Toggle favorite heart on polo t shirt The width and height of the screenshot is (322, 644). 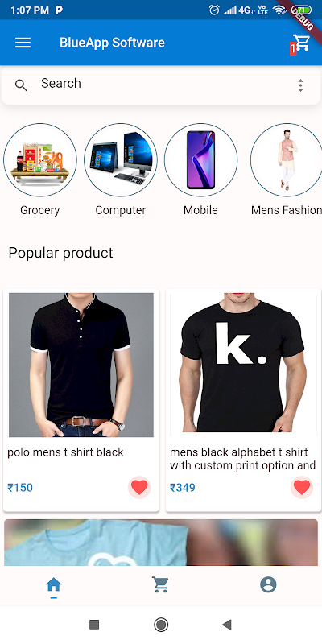tap(139, 488)
